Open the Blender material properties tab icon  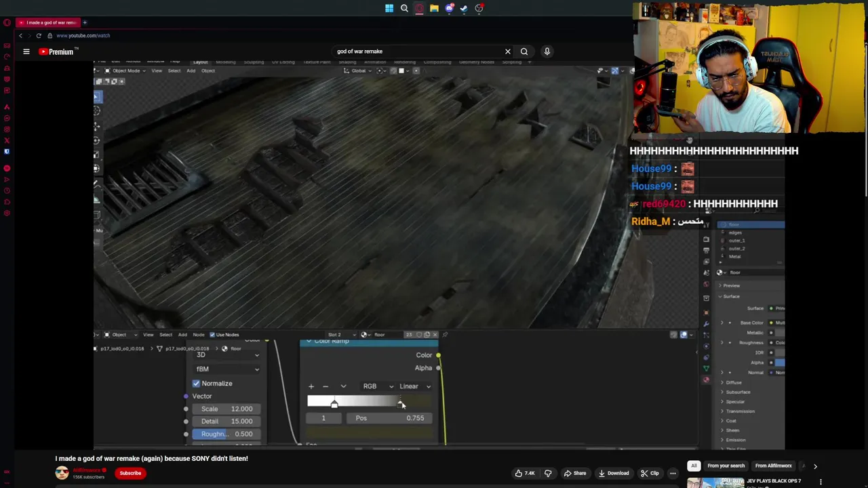pyautogui.click(x=706, y=380)
